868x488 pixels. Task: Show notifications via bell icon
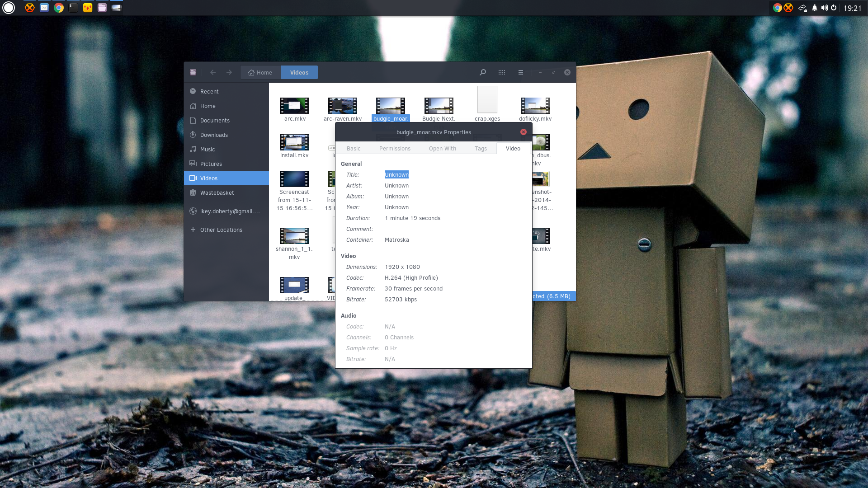[815, 8]
